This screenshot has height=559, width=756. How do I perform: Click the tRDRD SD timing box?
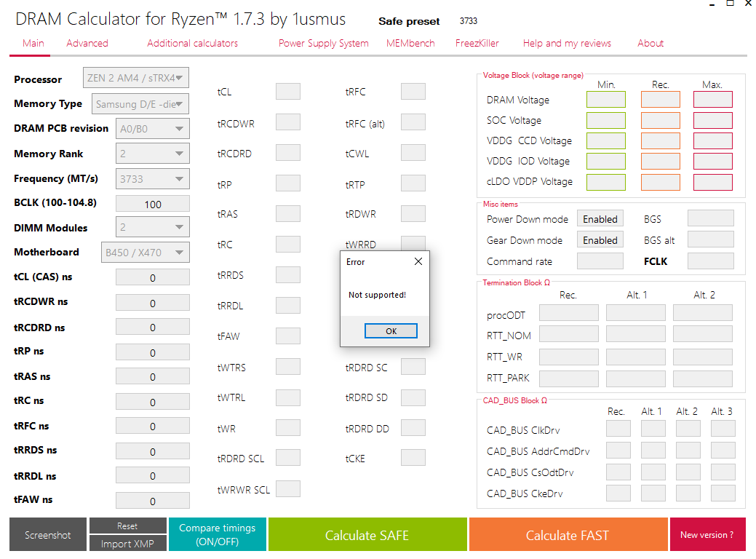pos(413,397)
